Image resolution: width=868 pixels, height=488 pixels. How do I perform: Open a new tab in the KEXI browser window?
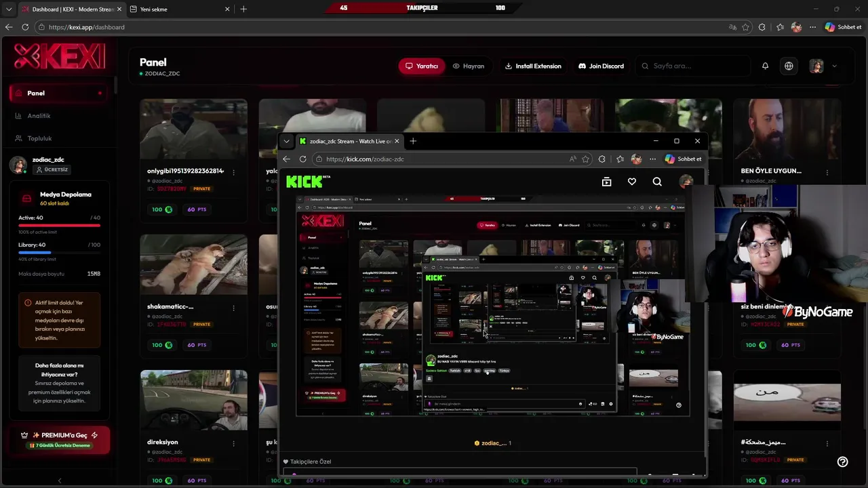243,9
